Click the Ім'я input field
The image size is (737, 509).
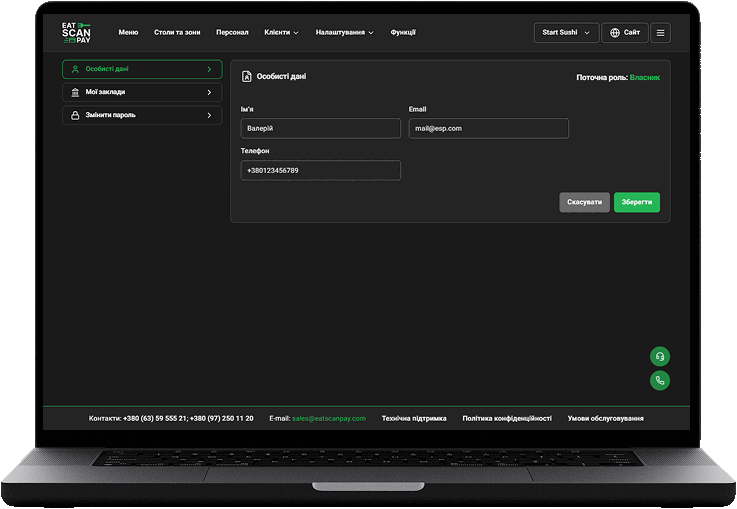(321, 129)
